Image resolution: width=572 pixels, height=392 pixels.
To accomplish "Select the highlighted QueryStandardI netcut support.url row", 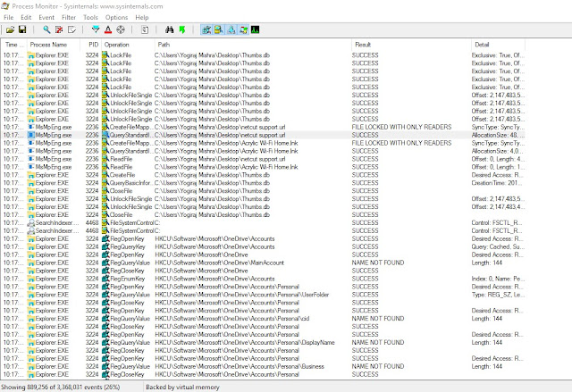I will click(x=264, y=135).
